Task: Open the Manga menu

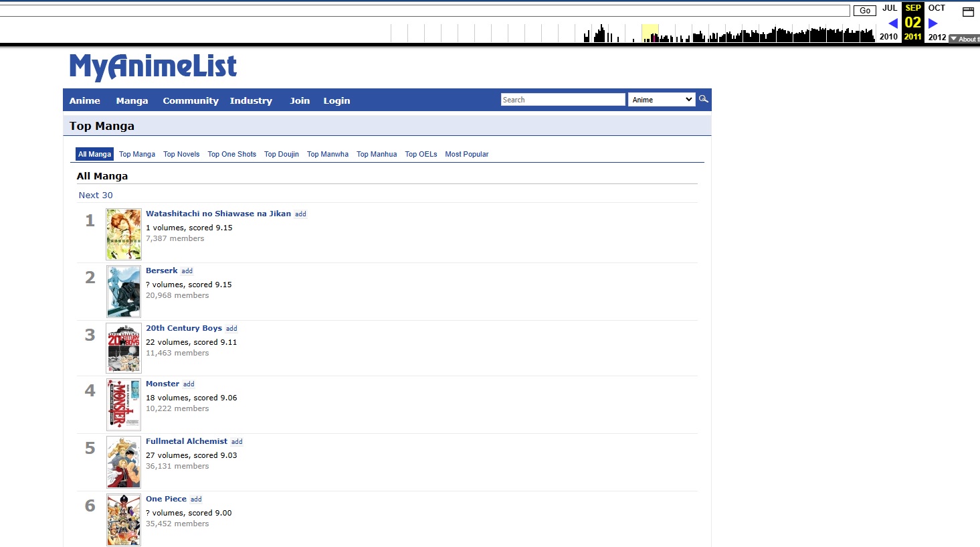Action: click(132, 100)
